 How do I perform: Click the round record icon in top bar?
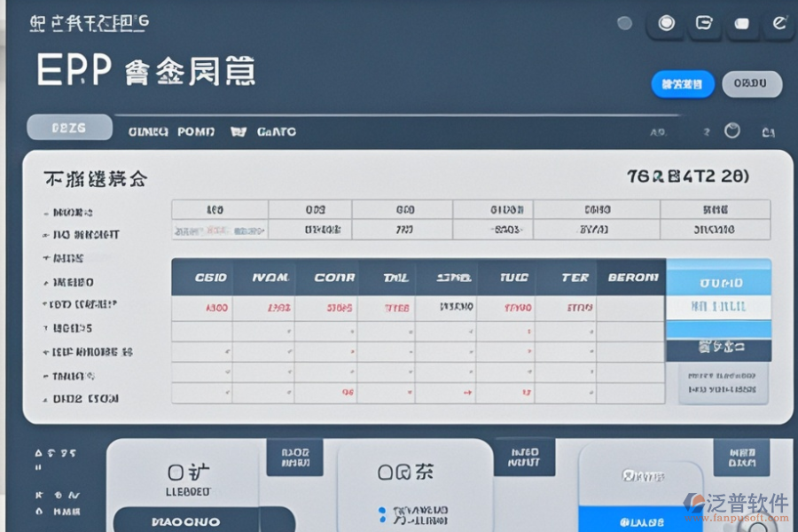[666, 24]
